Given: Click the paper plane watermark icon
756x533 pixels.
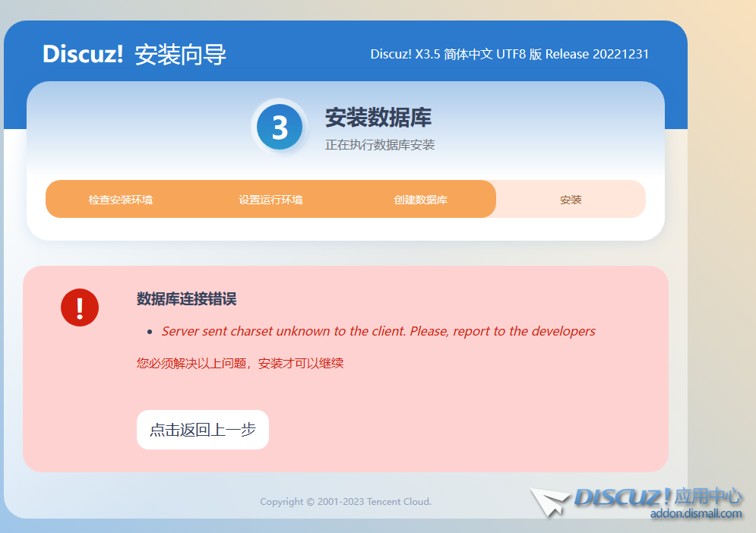Looking at the screenshot, I should pyautogui.click(x=549, y=502).
